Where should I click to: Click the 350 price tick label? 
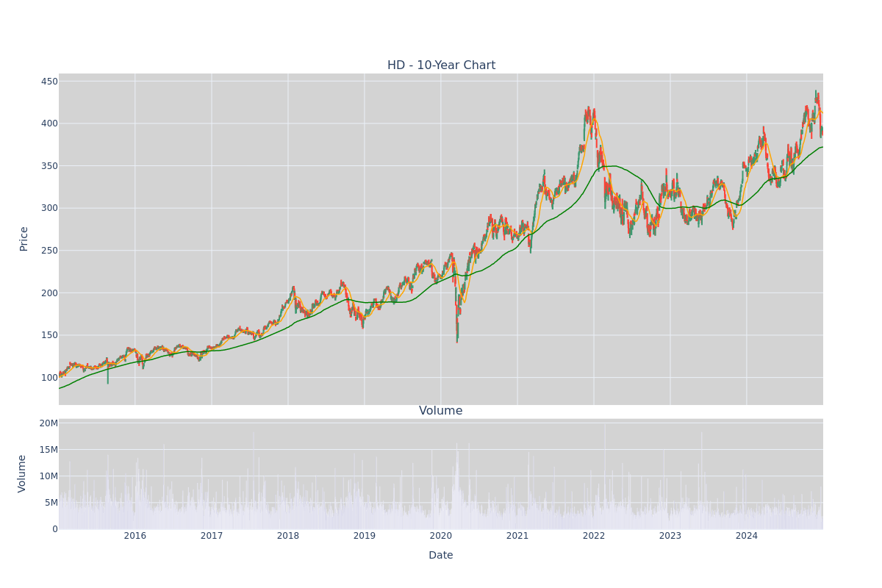49,166
